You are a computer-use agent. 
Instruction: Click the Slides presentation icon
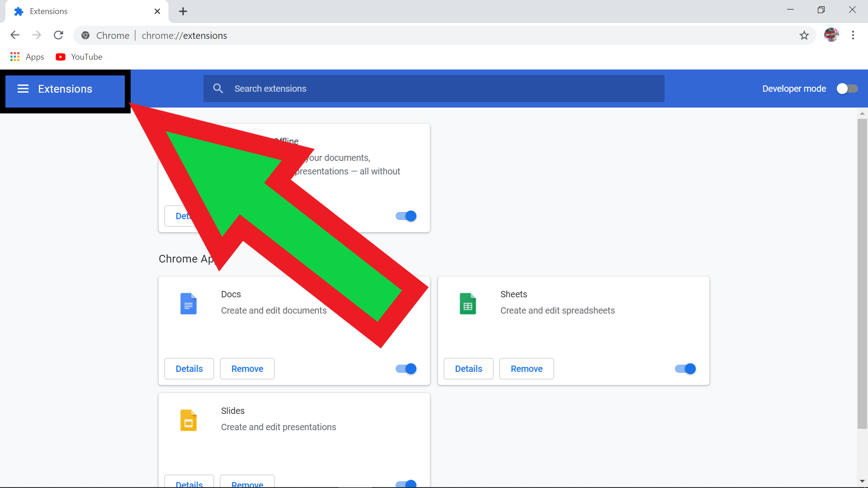tap(189, 420)
